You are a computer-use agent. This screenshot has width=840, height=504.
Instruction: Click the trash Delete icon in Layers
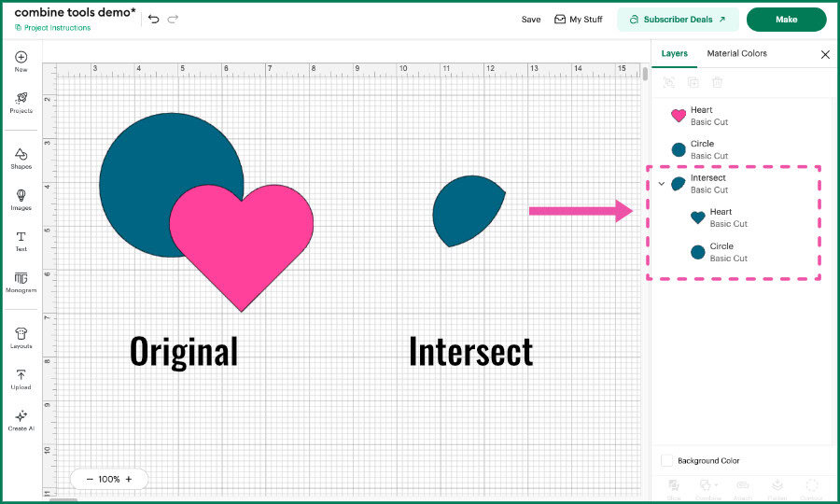717,82
